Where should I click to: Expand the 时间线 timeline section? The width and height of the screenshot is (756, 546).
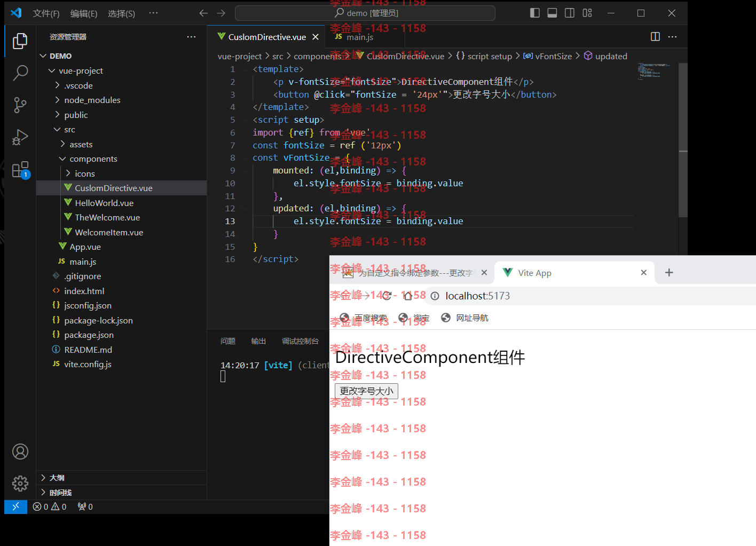point(121,493)
